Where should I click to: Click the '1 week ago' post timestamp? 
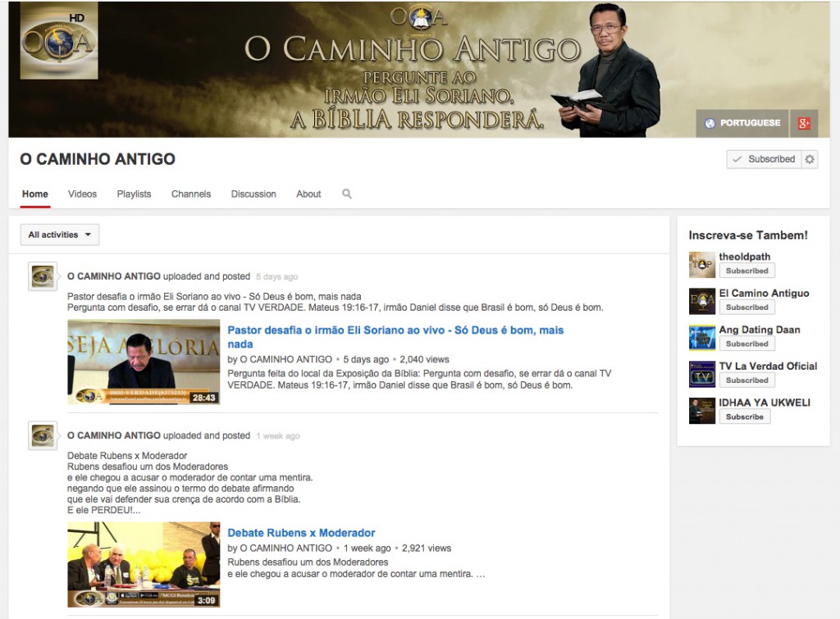click(x=278, y=436)
